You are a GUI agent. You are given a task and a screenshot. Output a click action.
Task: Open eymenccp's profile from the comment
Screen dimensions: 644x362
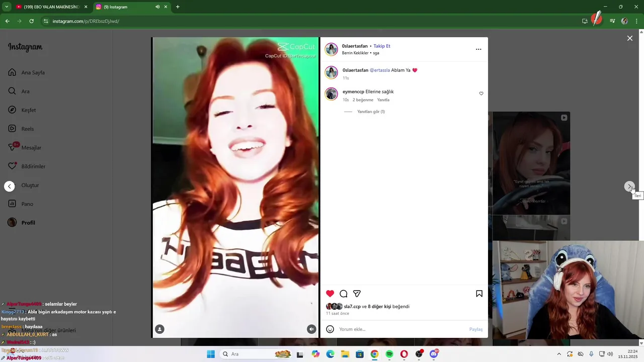(x=353, y=92)
